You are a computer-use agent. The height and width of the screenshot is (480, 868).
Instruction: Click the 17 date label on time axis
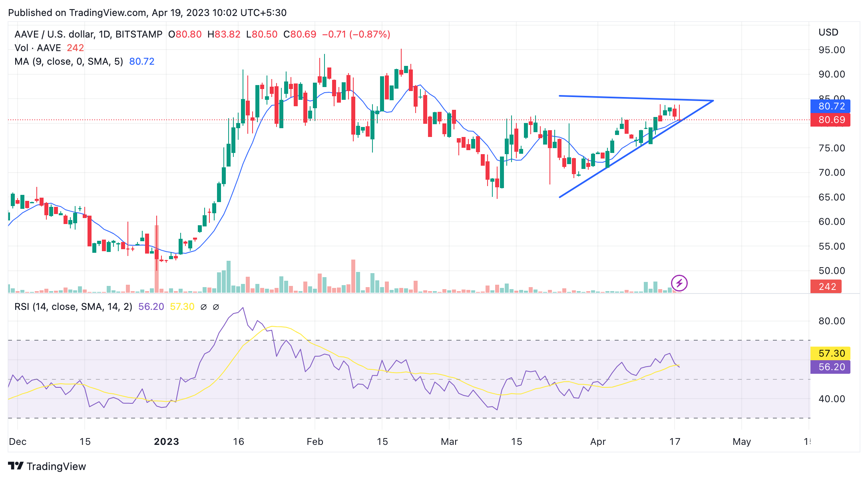point(675,442)
